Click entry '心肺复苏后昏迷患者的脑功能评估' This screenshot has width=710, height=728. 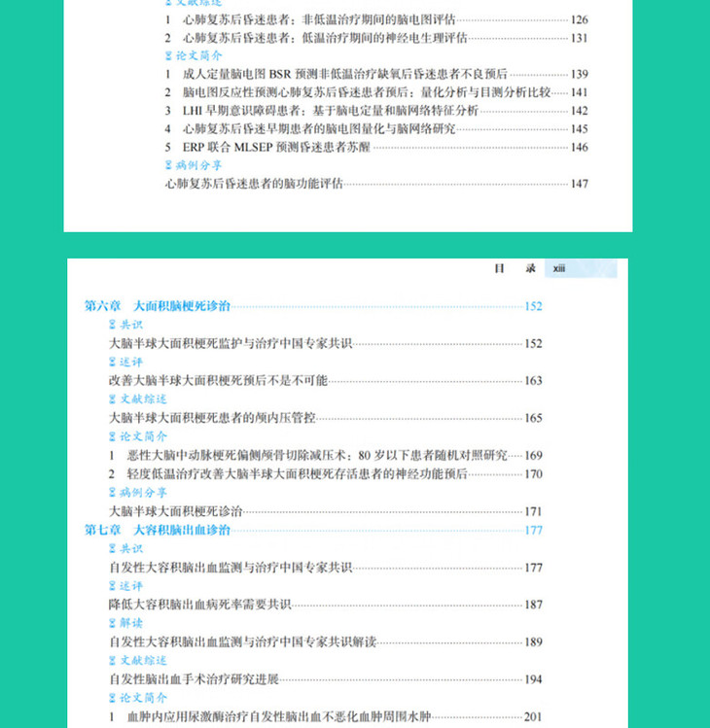coord(254,184)
